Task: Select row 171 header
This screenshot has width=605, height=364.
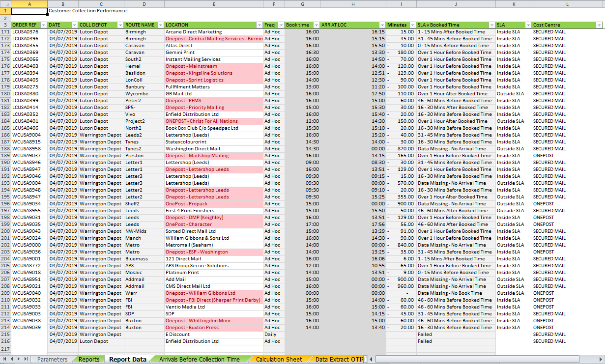Action: [x=5, y=32]
